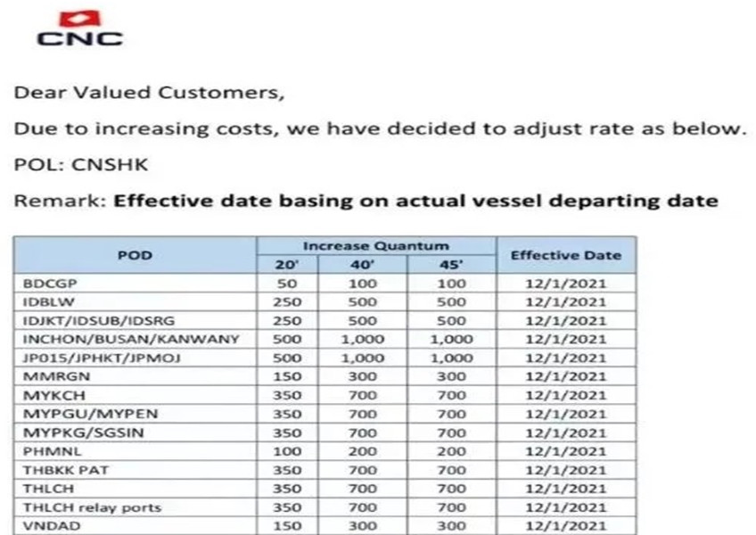Click the Effective Date column header
Image resolution: width=756 pixels, height=535 pixels.
coord(565,255)
